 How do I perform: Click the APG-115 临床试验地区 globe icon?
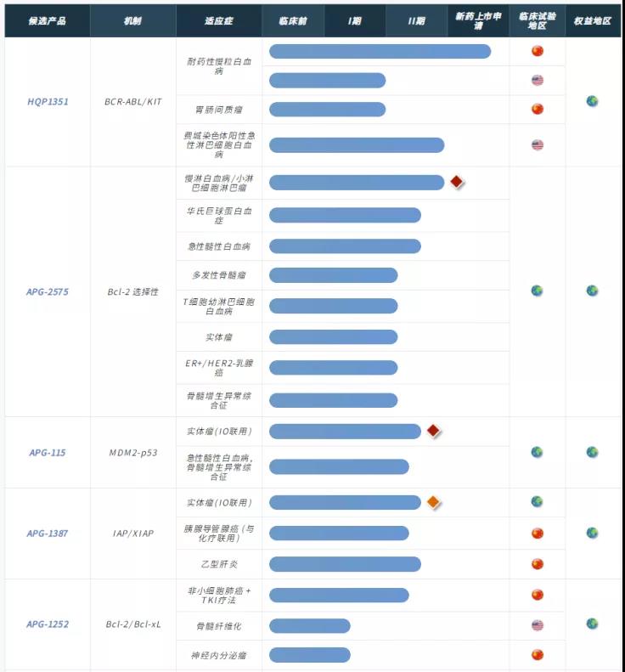coord(537,452)
